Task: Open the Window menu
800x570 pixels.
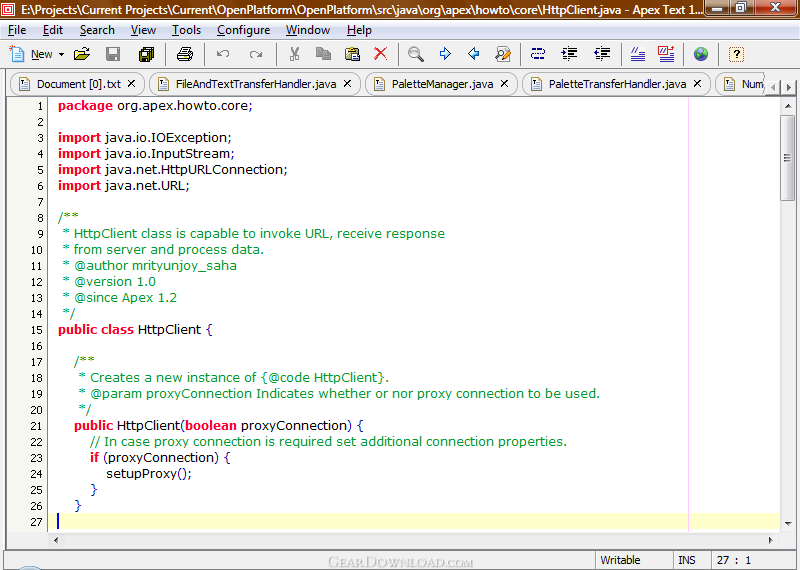Action: click(x=308, y=30)
